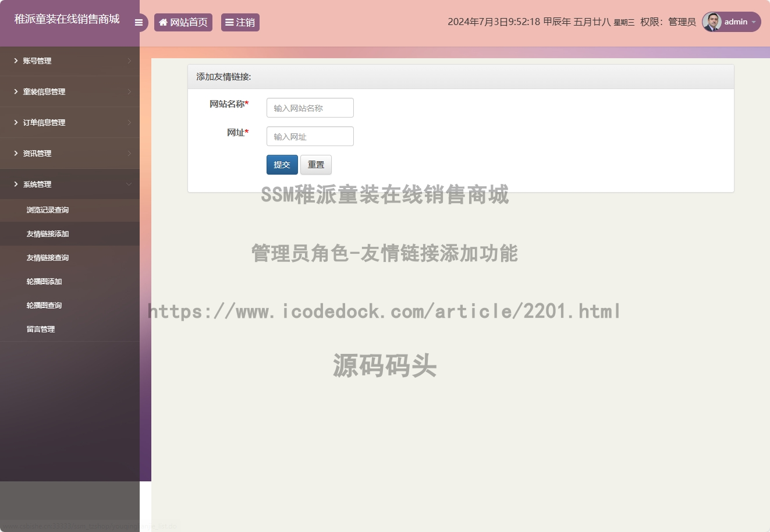Click the chevron right of 童装信息管理
Viewport: 770px width, 532px height.
[x=129, y=91]
